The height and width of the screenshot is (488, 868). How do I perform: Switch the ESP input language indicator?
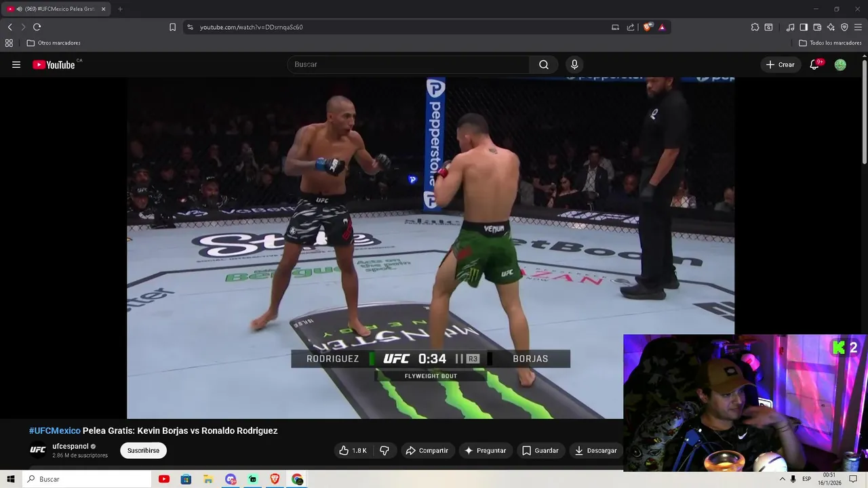806,479
